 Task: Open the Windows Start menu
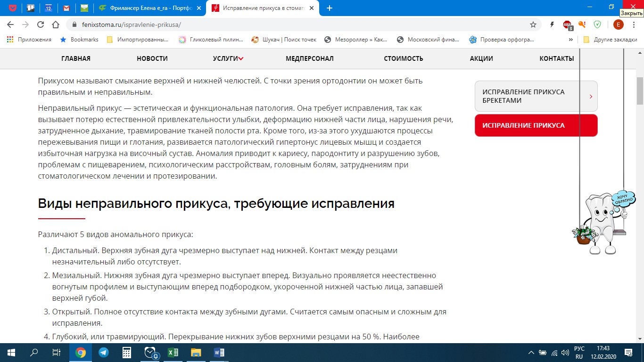click(11, 352)
